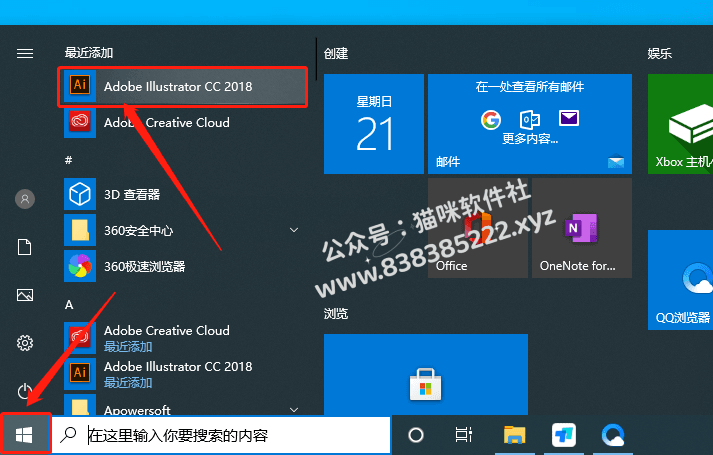Click the search magnifier icon
713x455 pixels.
coord(69,435)
